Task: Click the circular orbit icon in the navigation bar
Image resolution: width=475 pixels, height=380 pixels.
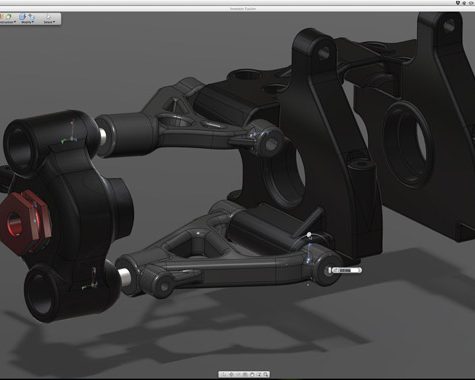Action: point(231,375)
